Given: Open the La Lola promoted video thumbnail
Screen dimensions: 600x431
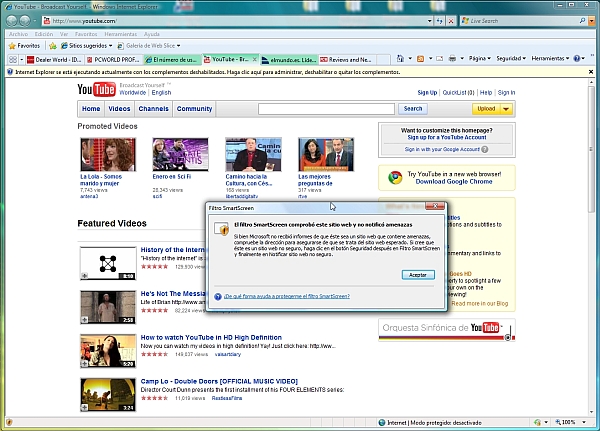Looking at the screenshot, I should [100, 154].
